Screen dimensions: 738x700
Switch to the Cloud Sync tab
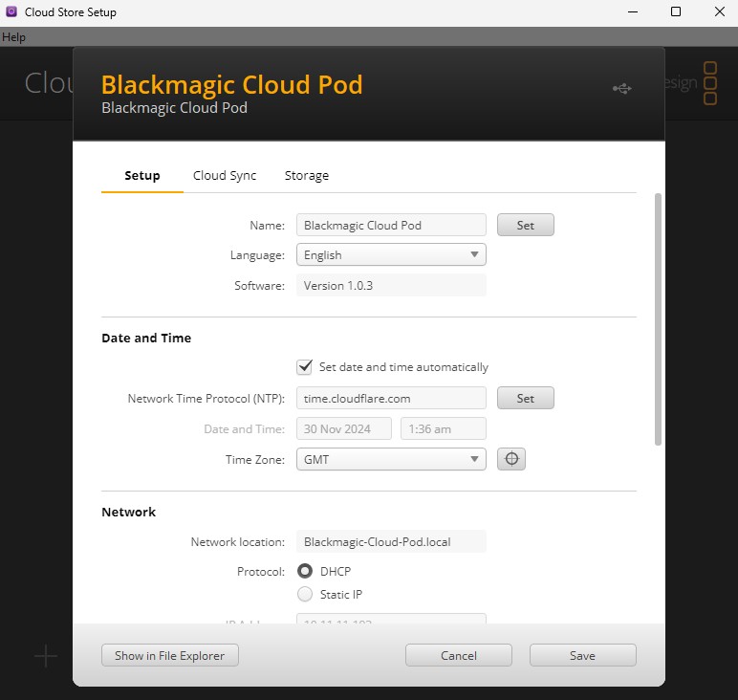[x=225, y=176]
